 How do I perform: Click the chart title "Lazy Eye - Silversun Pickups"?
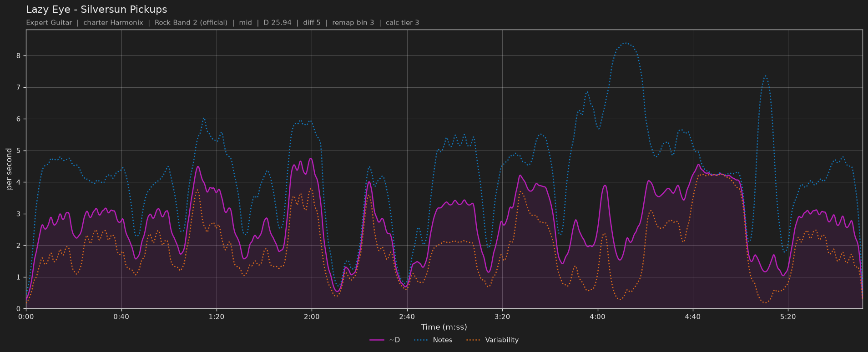(96, 10)
